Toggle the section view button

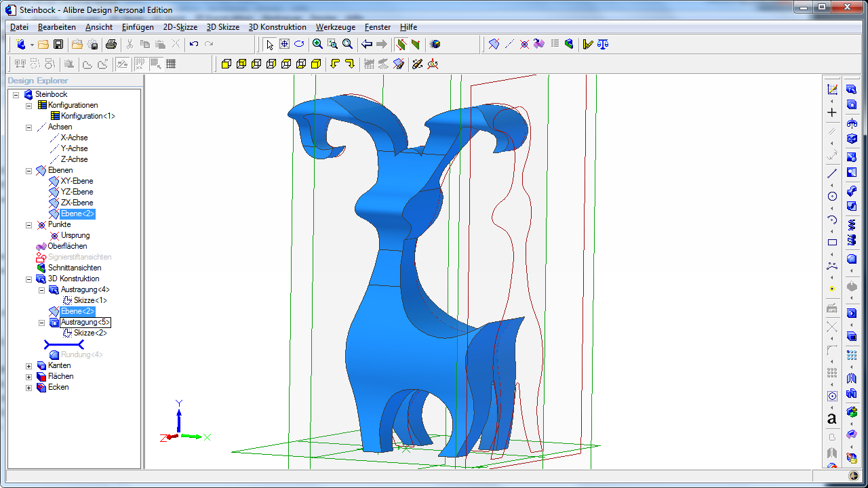tap(401, 44)
